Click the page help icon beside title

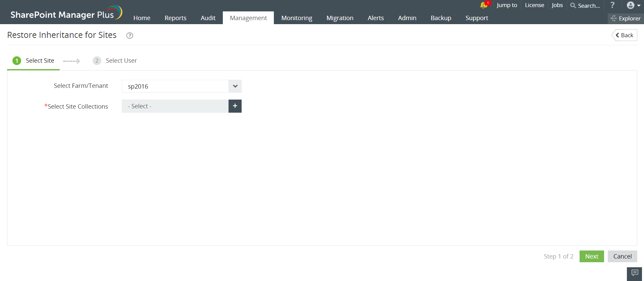pos(130,36)
